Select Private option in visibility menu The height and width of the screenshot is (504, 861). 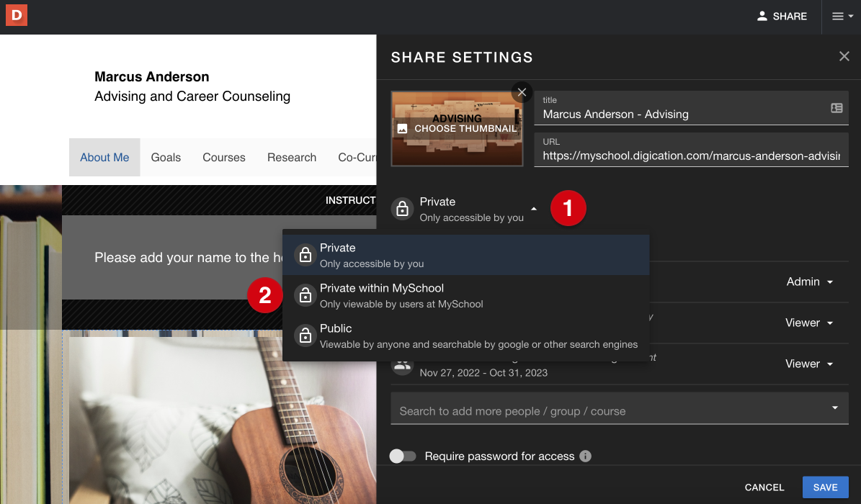(x=465, y=256)
